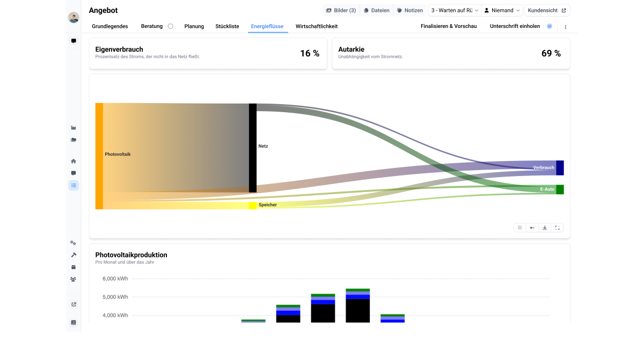The width and height of the screenshot is (644, 337).
Task: Click the Autarkie card title
Action: click(x=352, y=49)
